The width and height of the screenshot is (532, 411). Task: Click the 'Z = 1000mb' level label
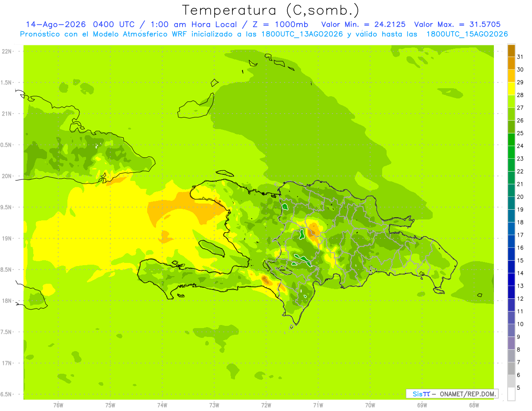point(281,24)
